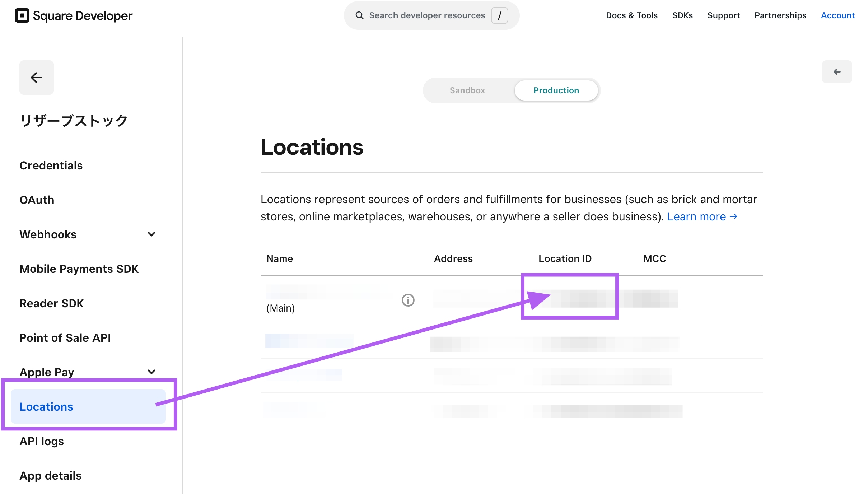The width and height of the screenshot is (868, 494).
Task: Follow the Learn more link
Action: point(702,216)
